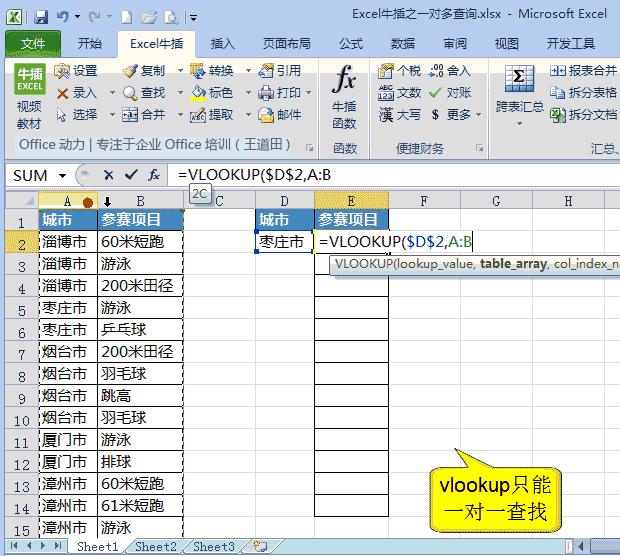Click the 邮件 mail tool
620x556 pixels.
(280, 115)
